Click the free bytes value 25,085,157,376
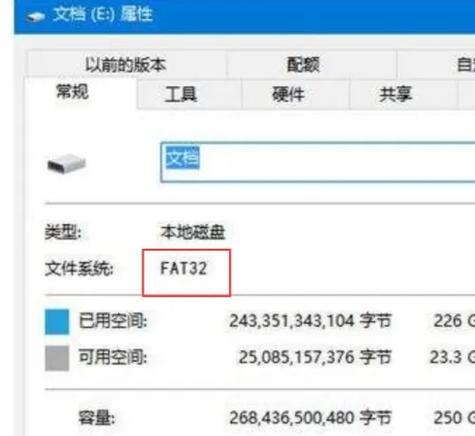The width and height of the screenshot is (475, 436). pos(296,357)
